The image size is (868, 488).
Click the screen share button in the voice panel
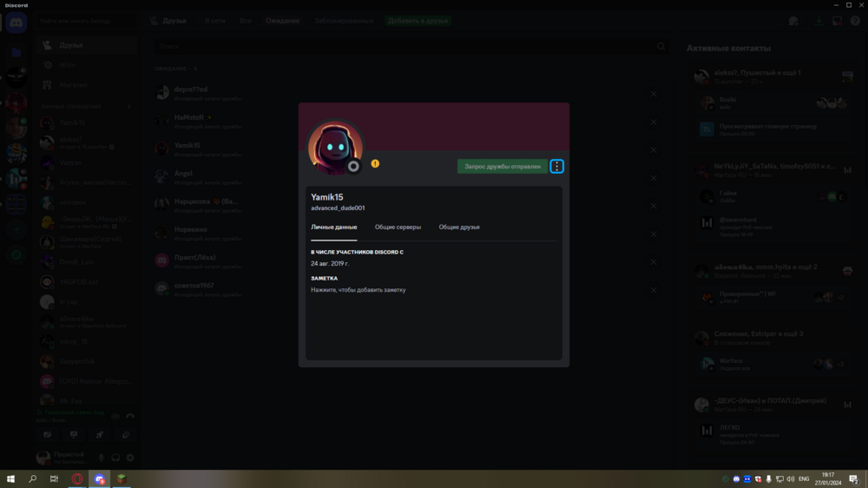coord(74,435)
